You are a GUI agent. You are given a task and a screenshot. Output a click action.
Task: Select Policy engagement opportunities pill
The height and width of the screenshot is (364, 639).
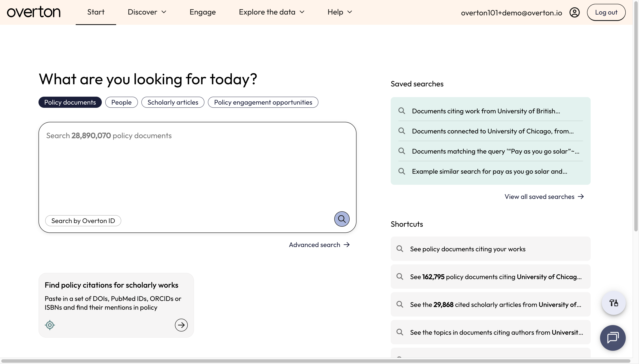point(263,102)
